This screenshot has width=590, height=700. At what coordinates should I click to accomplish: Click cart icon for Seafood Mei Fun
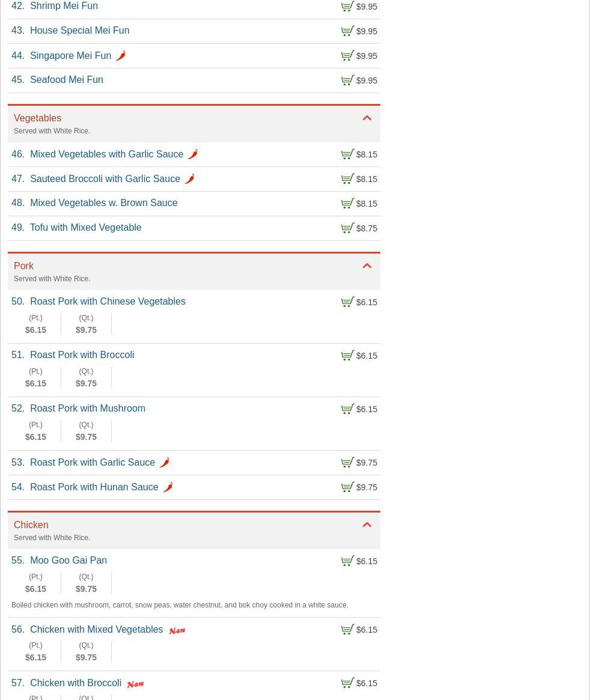click(x=348, y=81)
